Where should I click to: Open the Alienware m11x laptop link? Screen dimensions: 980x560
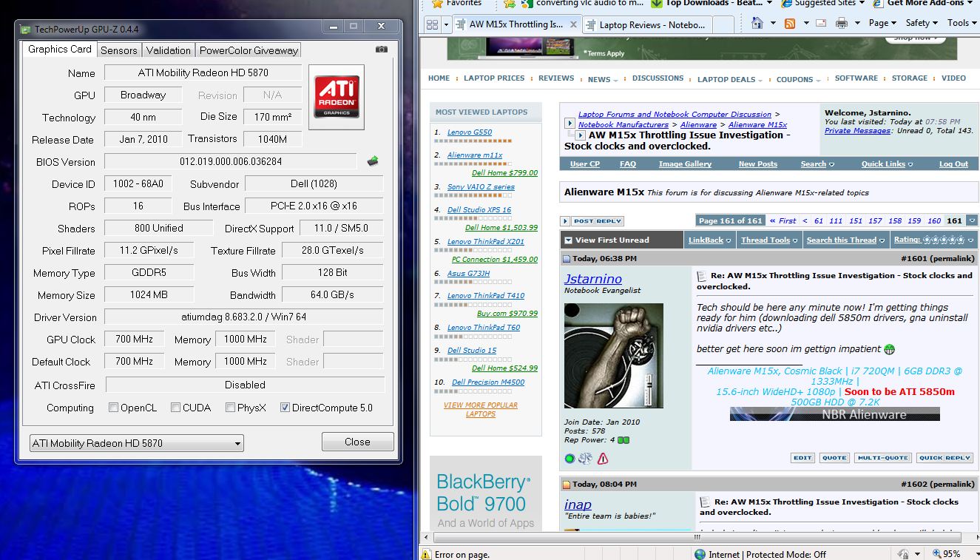(x=474, y=155)
